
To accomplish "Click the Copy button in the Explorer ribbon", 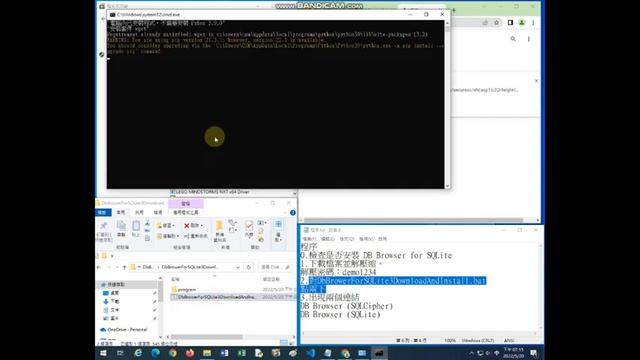I will (121, 229).
